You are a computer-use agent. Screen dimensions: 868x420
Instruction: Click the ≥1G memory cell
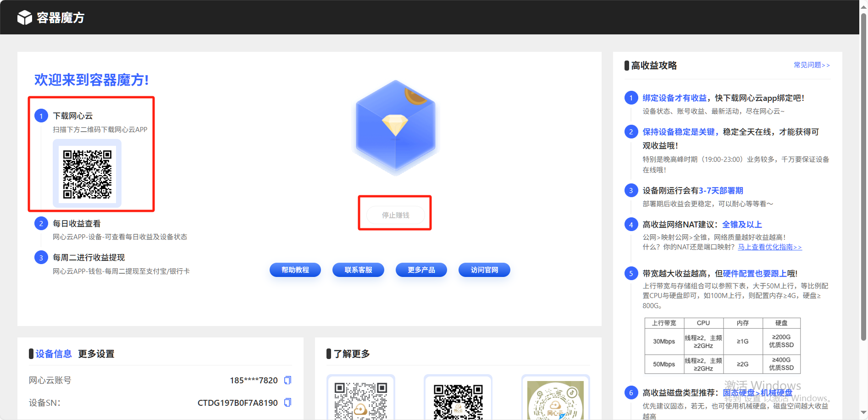pyautogui.click(x=743, y=341)
